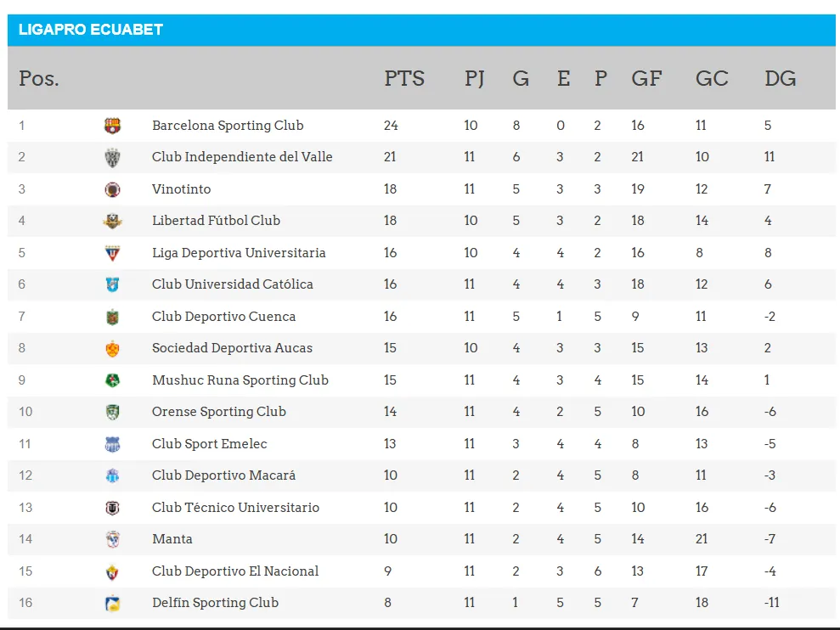Click the Mushuc Runa team crest
Viewport: 840px width, 630px height.
[x=112, y=380]
